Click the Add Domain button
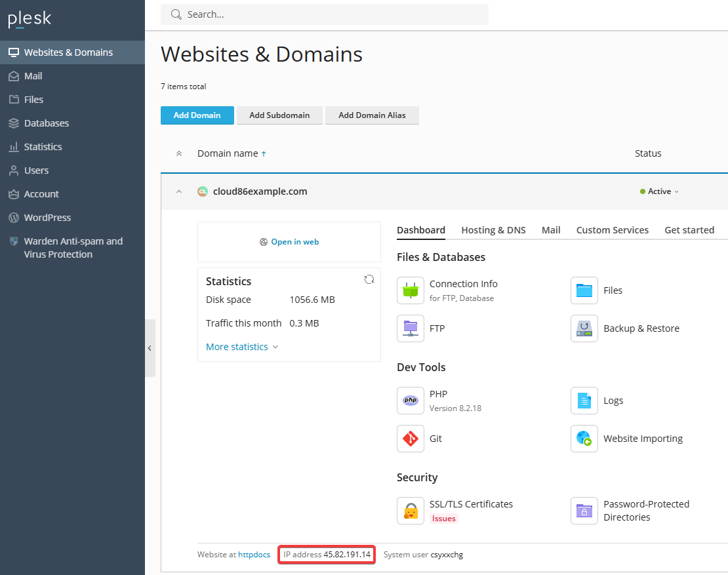The image size is (728, 575). tap(197, 115)
